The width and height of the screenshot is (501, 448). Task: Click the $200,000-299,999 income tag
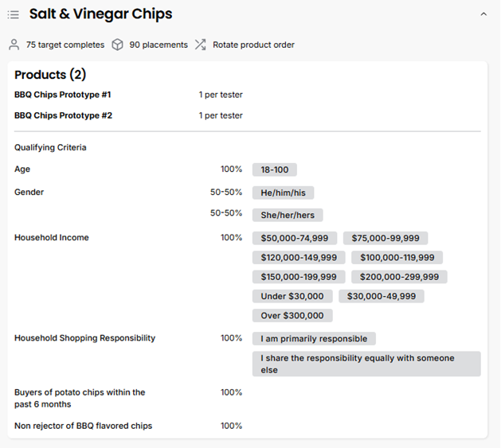pos(399,277)
